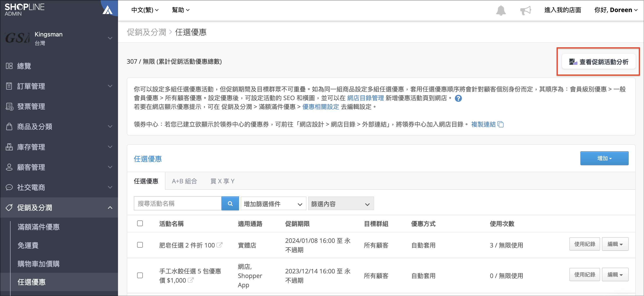This screenshot has height=296, width=644.
Task: View 使用紀錄 for 肥皂任選 2 件折 100
Action: tap(585, 244)
